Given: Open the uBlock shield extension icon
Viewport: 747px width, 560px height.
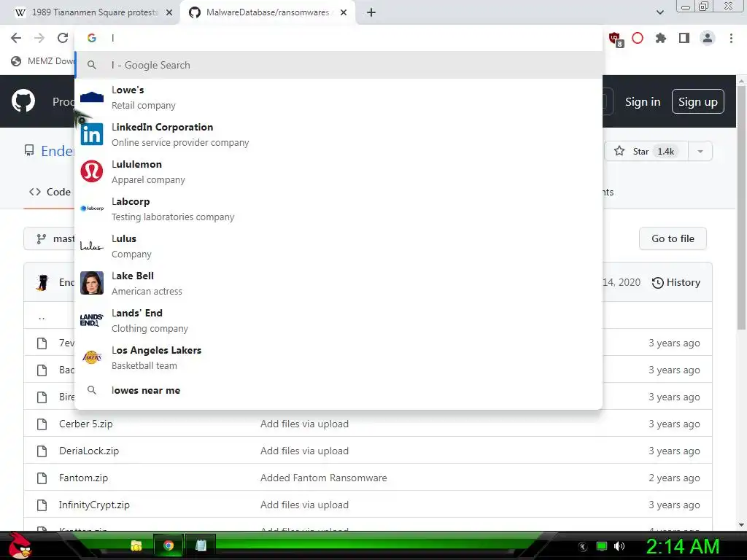Looking at the screenshot, I should point(615,39).
